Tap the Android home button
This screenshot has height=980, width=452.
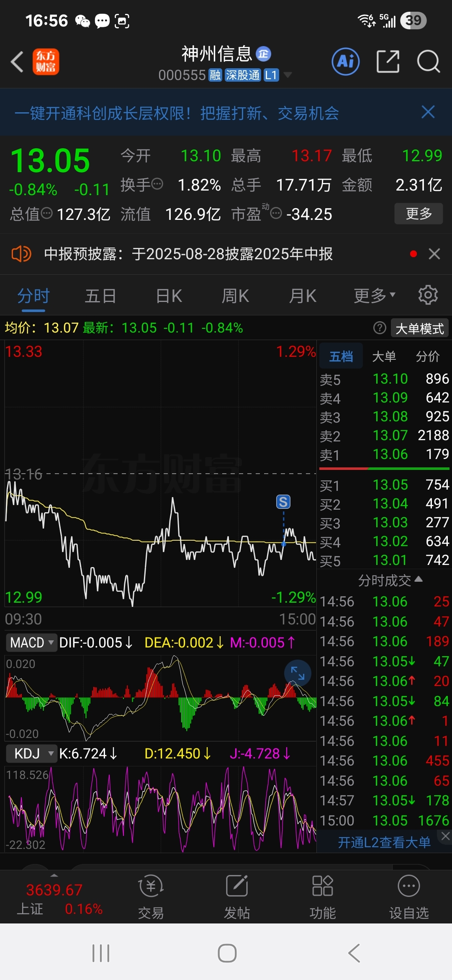(227, 954)
